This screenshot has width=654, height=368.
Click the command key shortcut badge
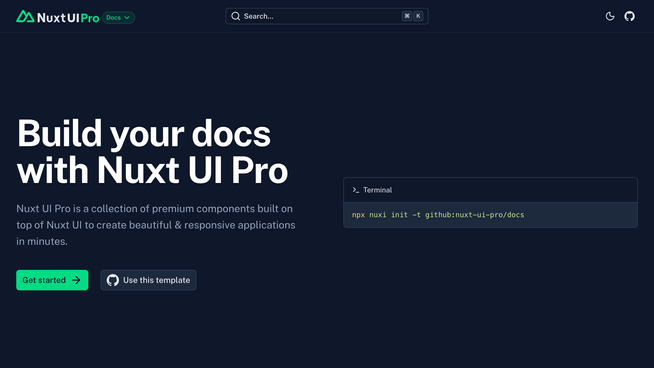coord(407,16)
